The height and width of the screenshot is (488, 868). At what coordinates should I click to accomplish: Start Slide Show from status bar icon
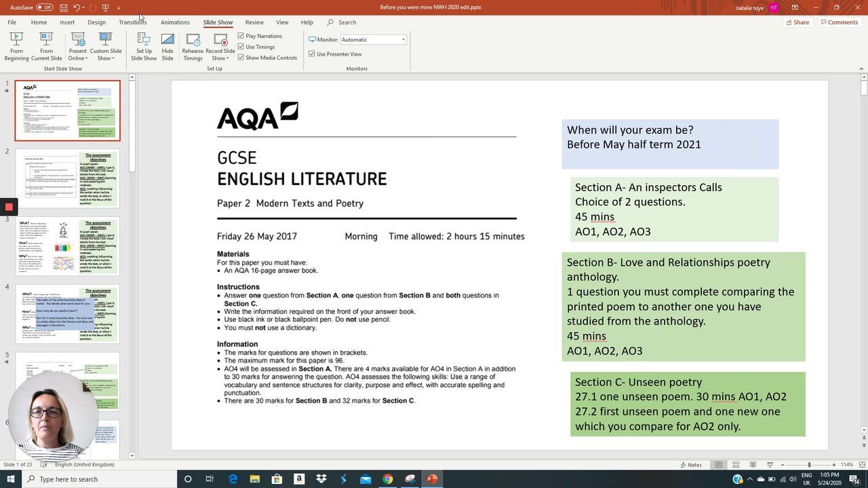[770, 464]
